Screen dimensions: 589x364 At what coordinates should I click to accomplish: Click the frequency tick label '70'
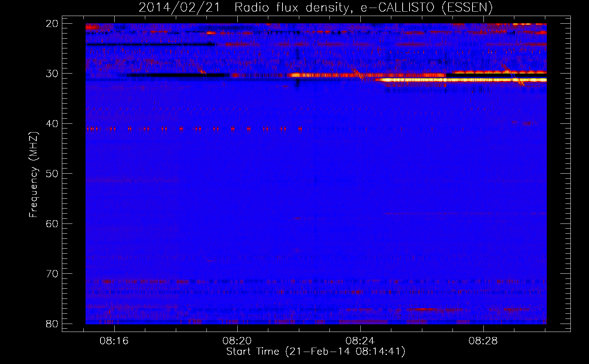52,274
